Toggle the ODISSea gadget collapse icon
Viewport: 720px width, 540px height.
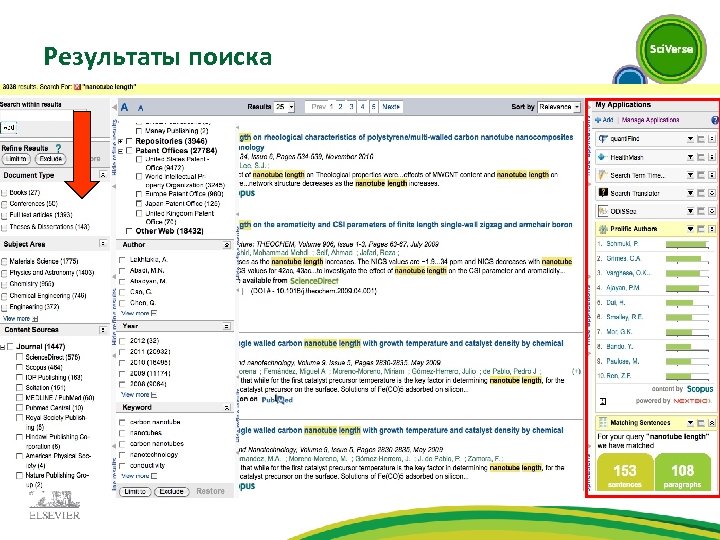[712, 211]
